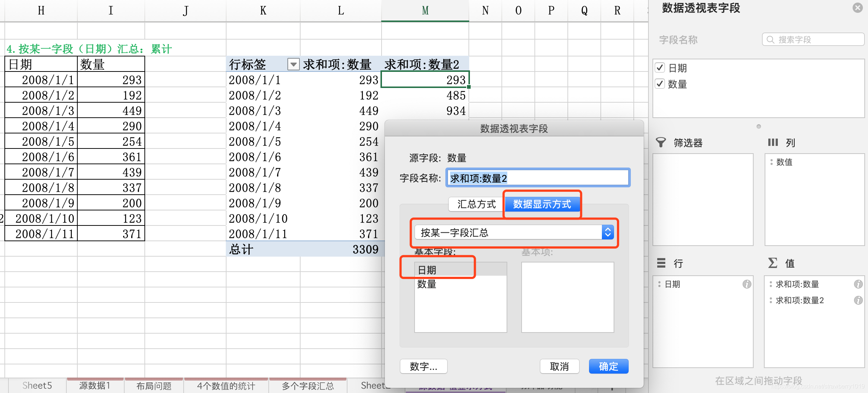Click the 日期 item in the rows area
The width and height of the screenshot is (868, 393).
[x=672, y=284]
